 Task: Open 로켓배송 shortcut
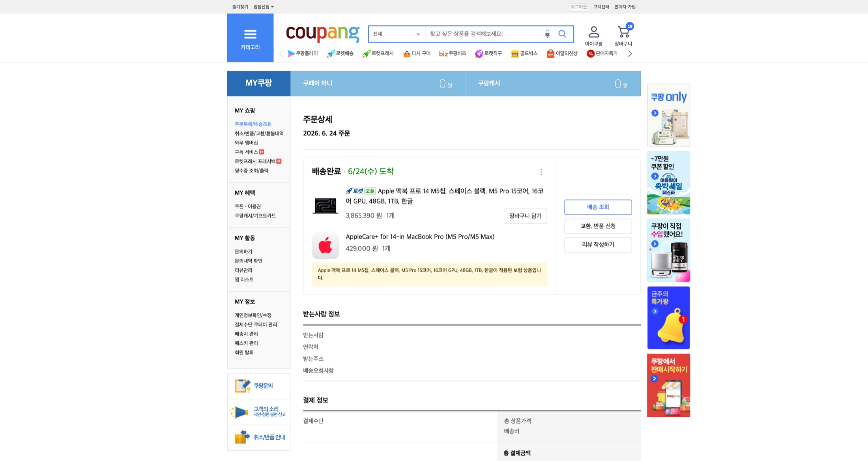tap(340, 53)
